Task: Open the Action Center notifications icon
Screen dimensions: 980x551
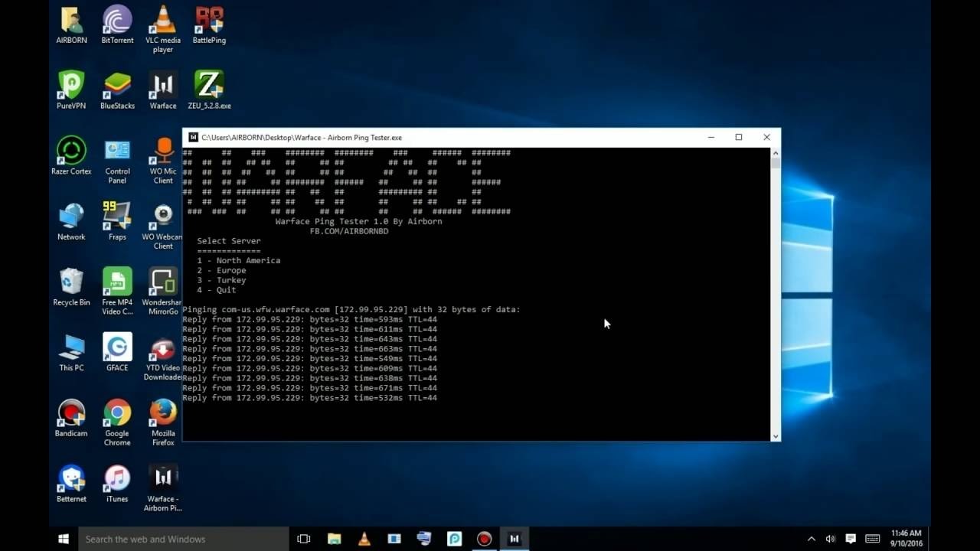Action: pyautogui.click(x=850, y=539)
